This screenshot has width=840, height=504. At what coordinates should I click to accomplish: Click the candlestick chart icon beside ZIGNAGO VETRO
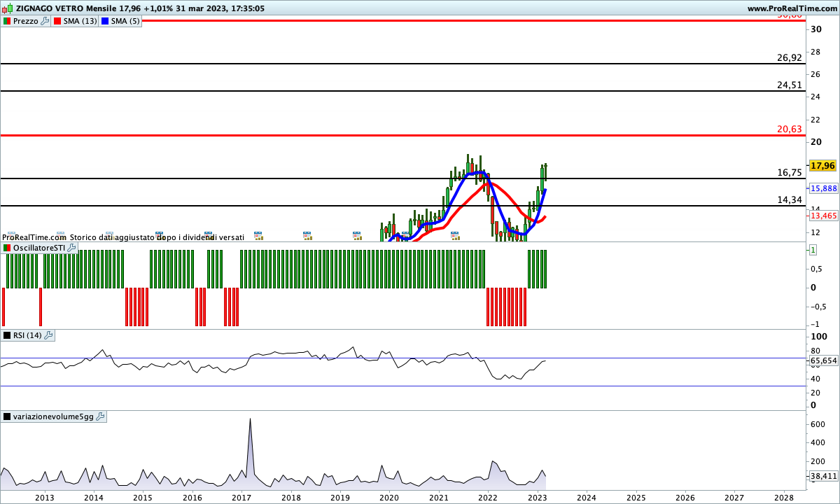tap(8, 8)
